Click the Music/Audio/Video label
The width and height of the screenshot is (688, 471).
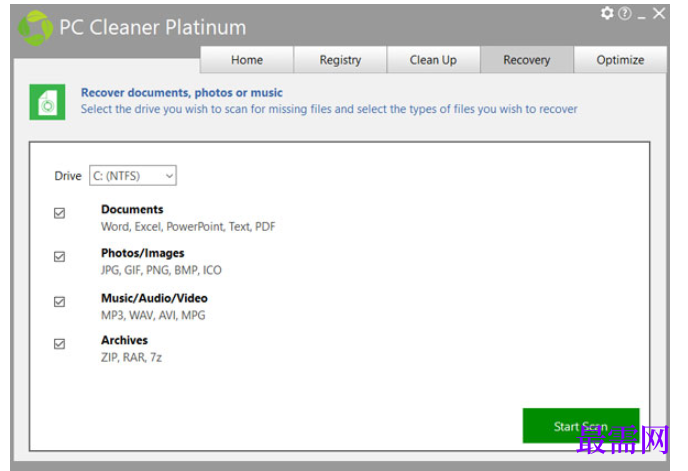pyautogui.click(x=154, y=298)
